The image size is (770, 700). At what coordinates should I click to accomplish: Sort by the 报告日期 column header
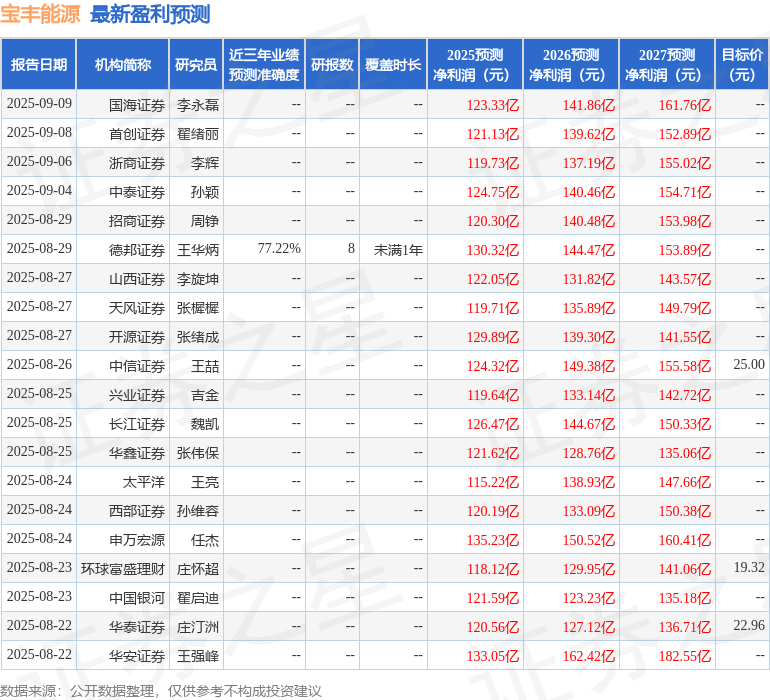click(x=38, y=65)
